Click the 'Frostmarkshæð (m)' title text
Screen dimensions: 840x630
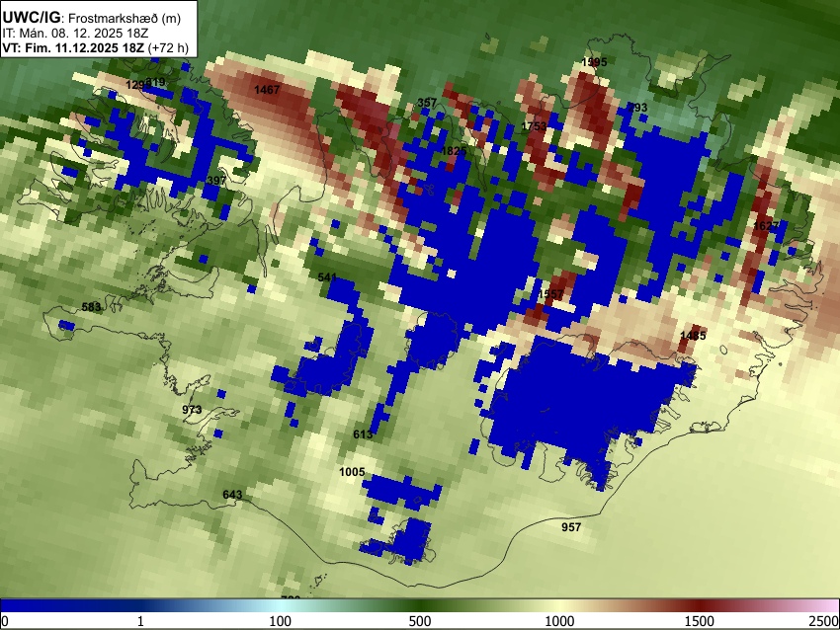125,18
